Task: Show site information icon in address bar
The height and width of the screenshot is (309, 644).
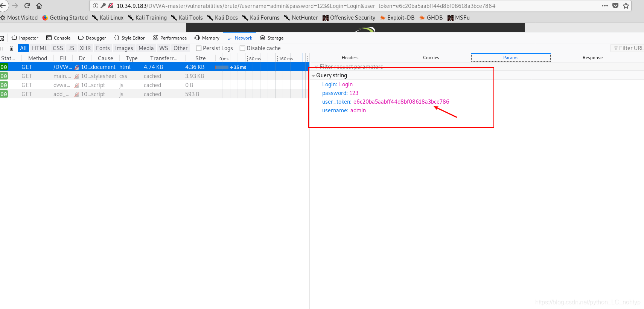Action: tap(96, 6)
